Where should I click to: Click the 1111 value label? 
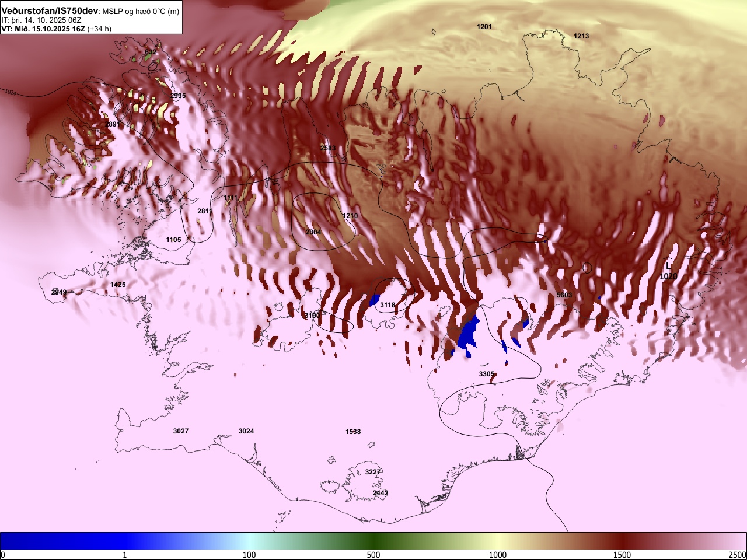(231, 198)
